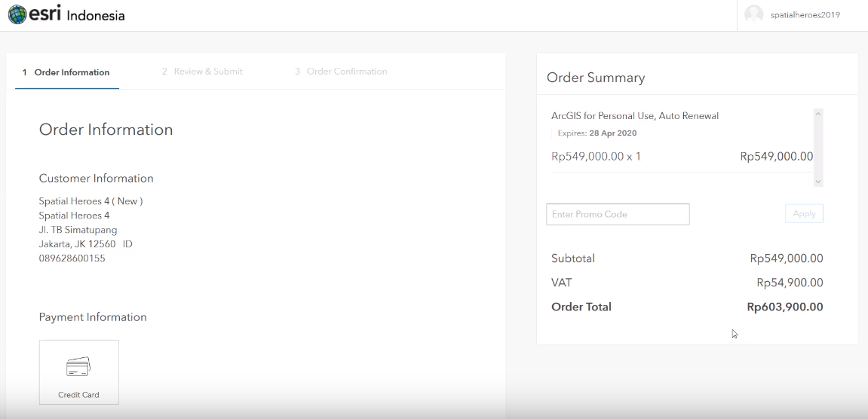Click the Subtotal label

pyautogui.click(x=573, y=258)
